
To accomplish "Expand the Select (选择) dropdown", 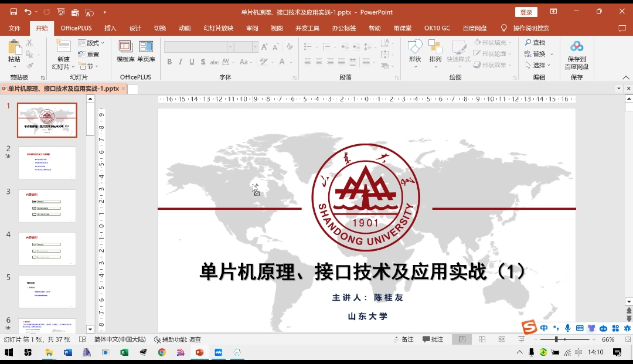I will tap(537, 65).
